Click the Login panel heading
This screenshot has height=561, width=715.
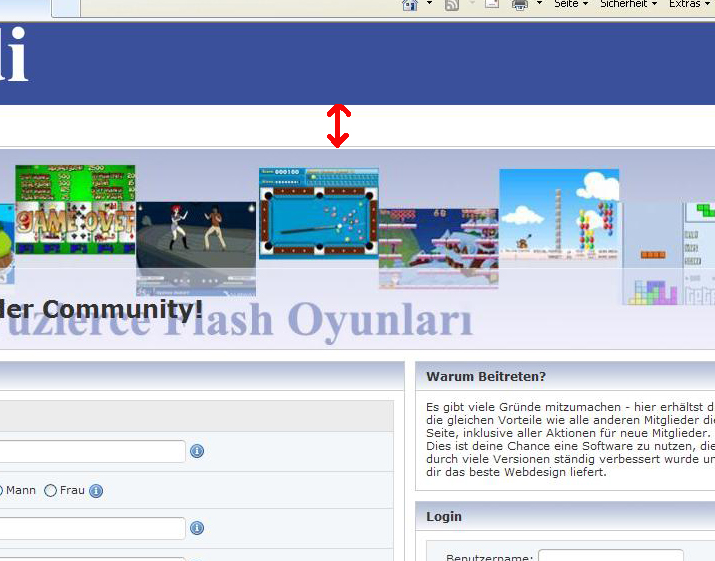(x=444, y=516)
